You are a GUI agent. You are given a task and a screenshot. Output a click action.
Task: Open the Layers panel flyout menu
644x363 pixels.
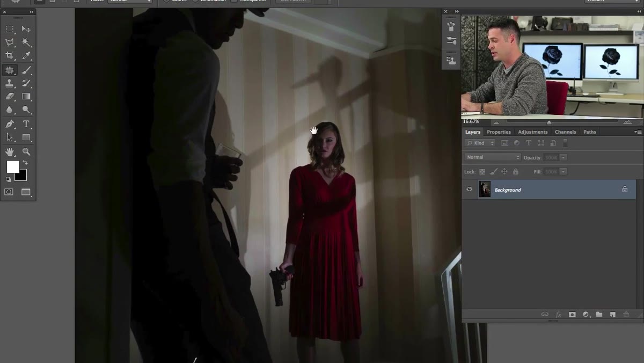pos(638,132)
